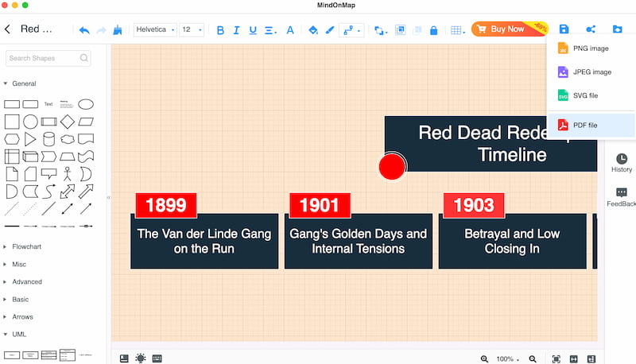Choose JPEG image export option

pos(591,72)
